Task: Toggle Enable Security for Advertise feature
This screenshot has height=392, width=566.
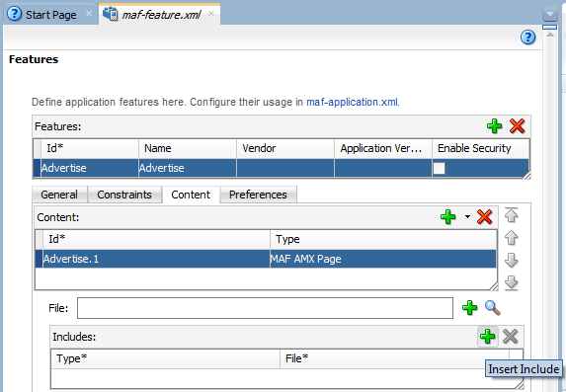Action: point(439,168)
